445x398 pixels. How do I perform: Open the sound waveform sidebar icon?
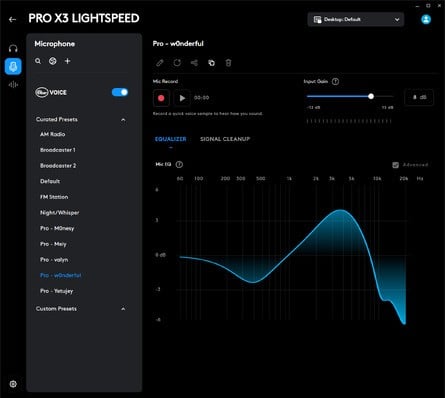pos(13,85)
